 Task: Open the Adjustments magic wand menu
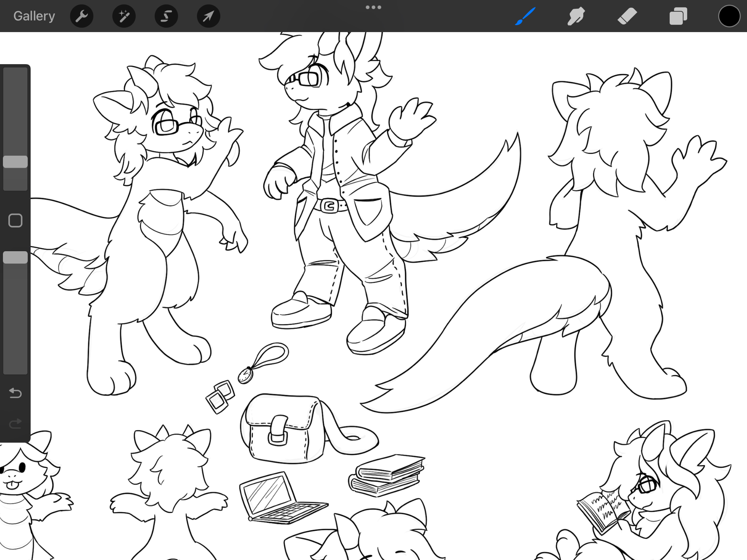click(124, 16)
